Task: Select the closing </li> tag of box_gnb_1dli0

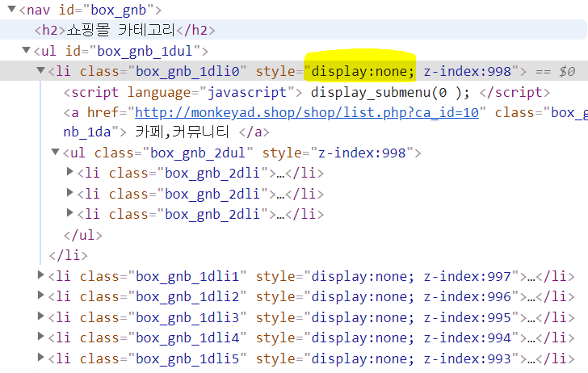Action: click(68, 255)
